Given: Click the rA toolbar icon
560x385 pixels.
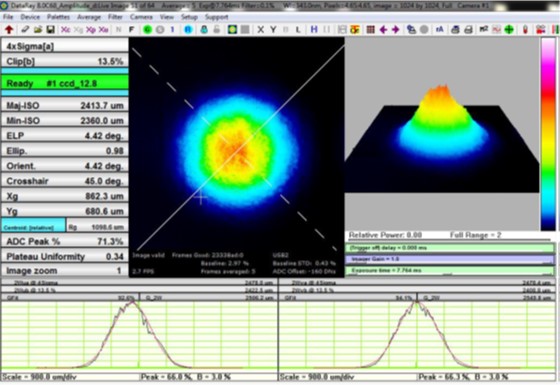Looking at the screenshot, I should [440, 30].
